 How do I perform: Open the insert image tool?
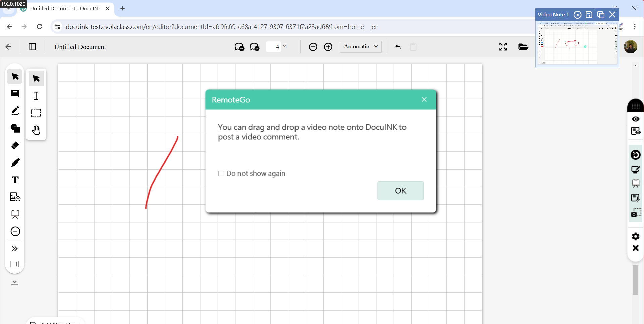pyautogui.click(x=15, y=197)
